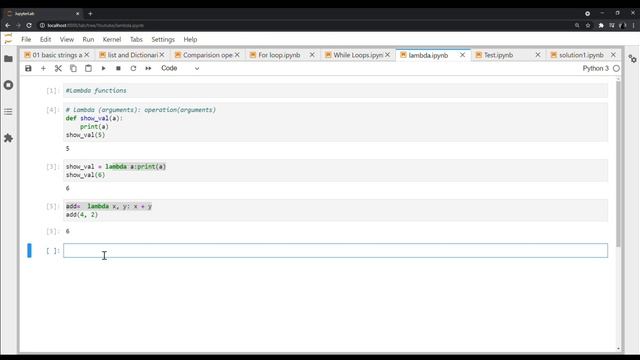Reload the browser page
Image resolution: width=640 pixels, height=360 pixels.
click(29, 25)
